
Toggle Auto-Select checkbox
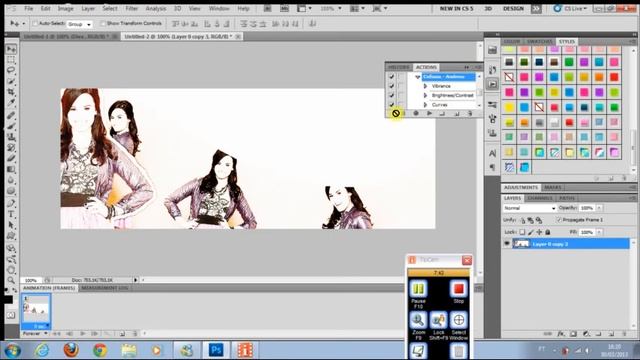click(x=35, y=24)
